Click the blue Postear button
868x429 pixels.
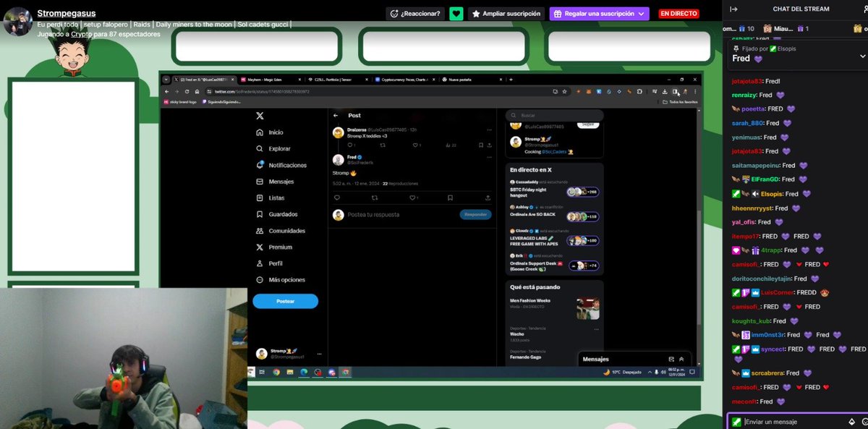click(285, 301)
